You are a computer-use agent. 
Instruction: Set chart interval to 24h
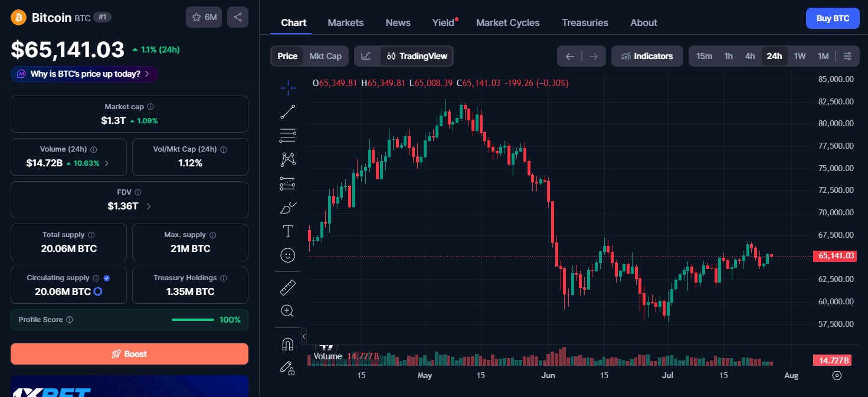pyautogui.click(x=774, y=56)
